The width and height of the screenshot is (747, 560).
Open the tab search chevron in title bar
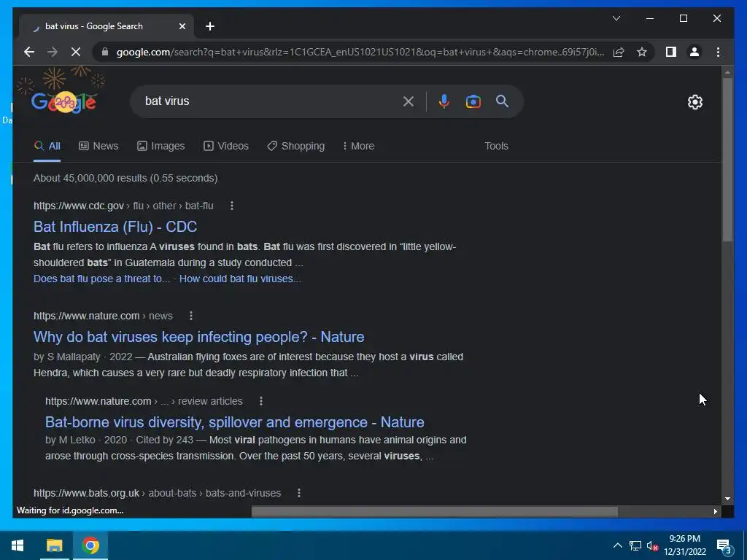pos(616,18)
